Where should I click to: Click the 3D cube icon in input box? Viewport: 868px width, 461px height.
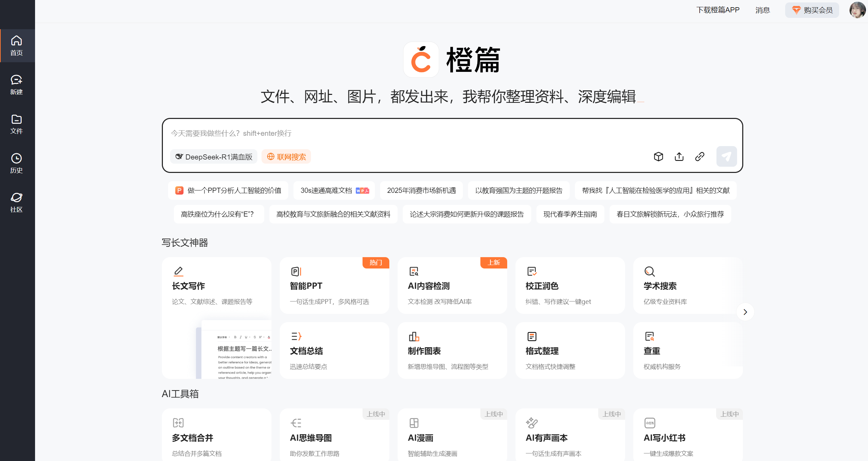tap(658, 156)
